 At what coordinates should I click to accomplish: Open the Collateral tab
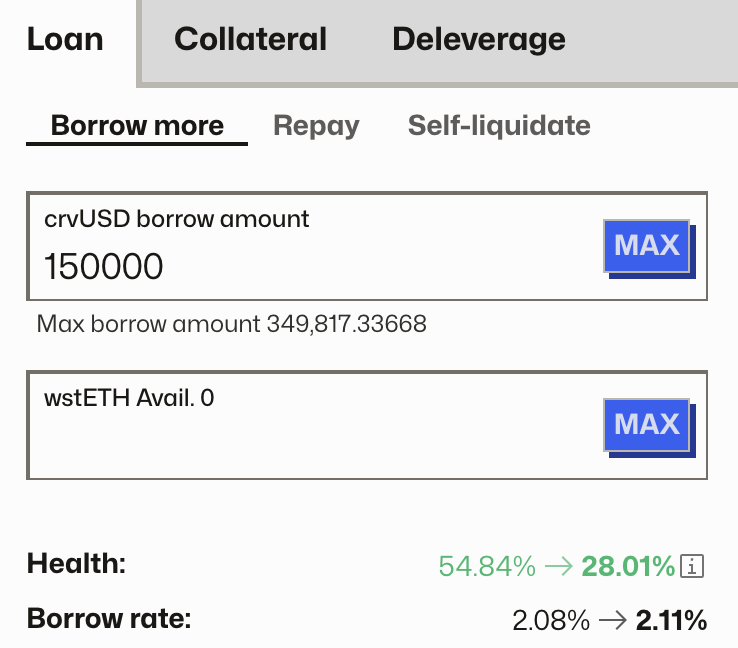click(x=250, y=40)
